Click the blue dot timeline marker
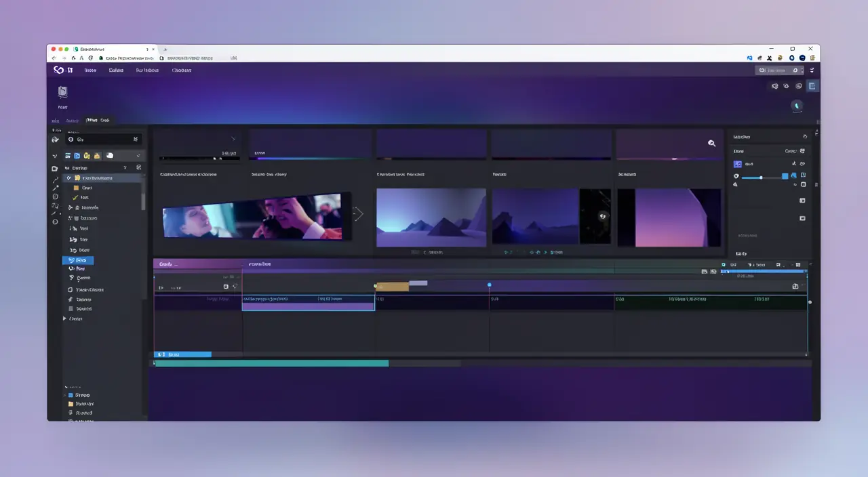The height and width of the screenshot is (477, 868). [489, 285]
